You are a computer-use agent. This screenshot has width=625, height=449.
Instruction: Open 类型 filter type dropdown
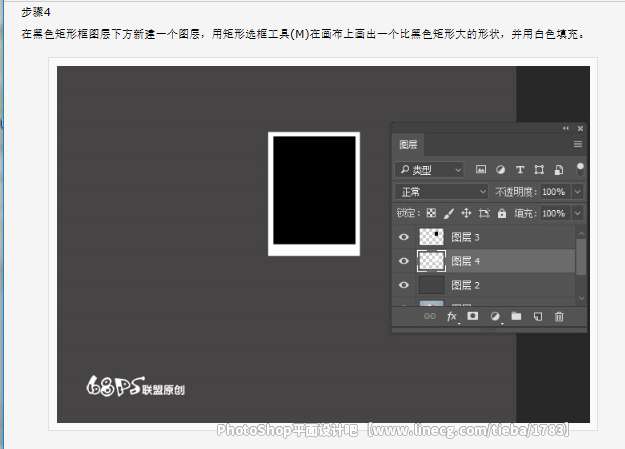pyautogui.click(x=429, y=169)
